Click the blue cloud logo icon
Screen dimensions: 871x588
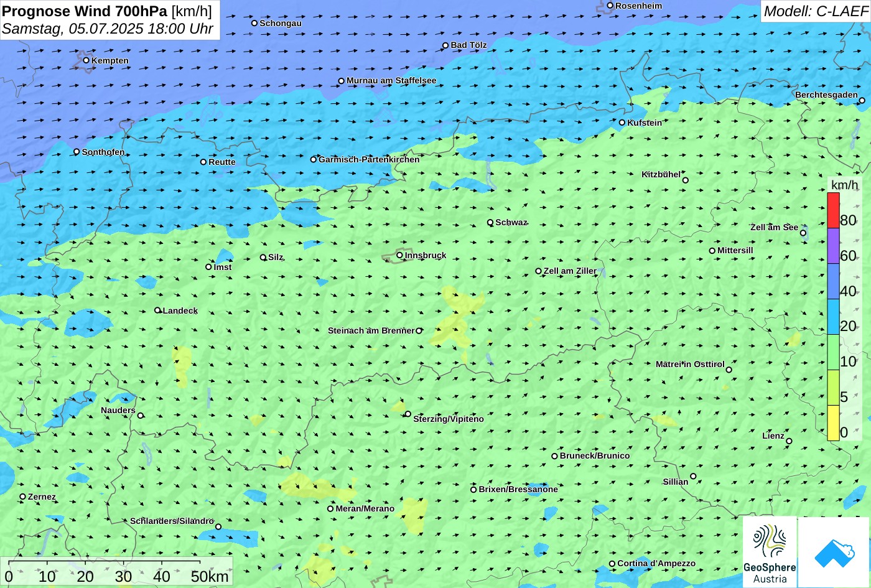coord(834,553)
